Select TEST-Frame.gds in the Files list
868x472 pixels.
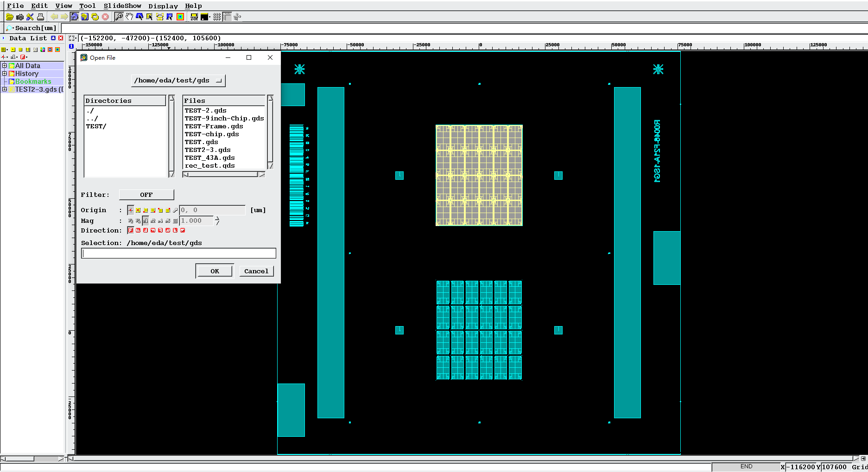[214, 126]
